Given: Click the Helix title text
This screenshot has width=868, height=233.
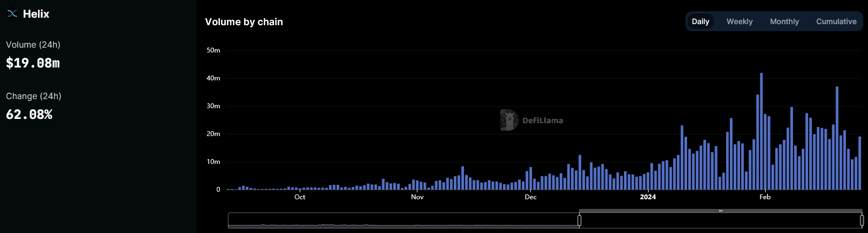Looking at the screenshot, I should coord(36,14).
